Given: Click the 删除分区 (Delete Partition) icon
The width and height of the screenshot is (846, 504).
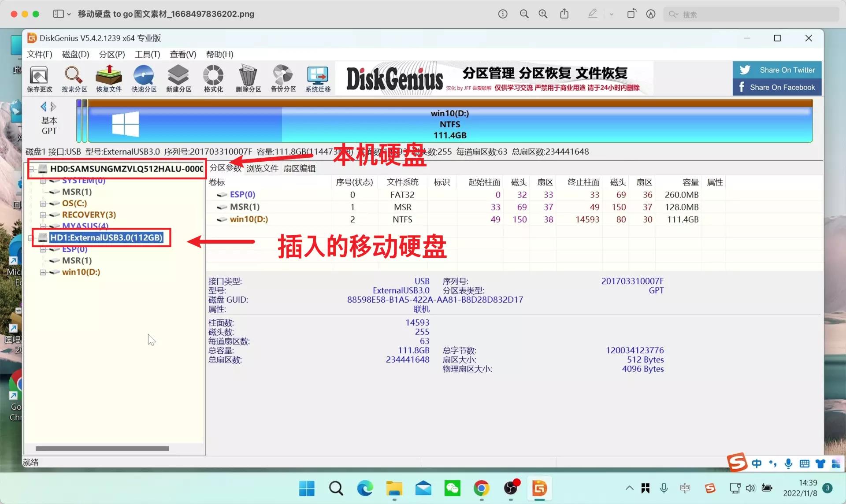Looking at the screenshot, I should pos(248,78).
